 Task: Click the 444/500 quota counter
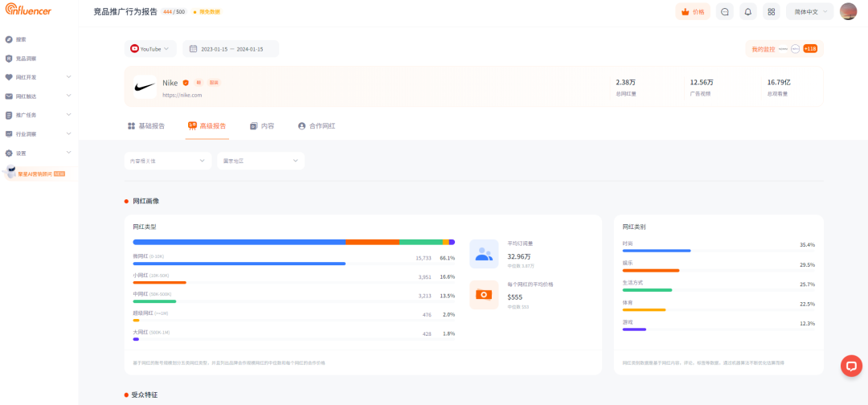coord(174,11)
